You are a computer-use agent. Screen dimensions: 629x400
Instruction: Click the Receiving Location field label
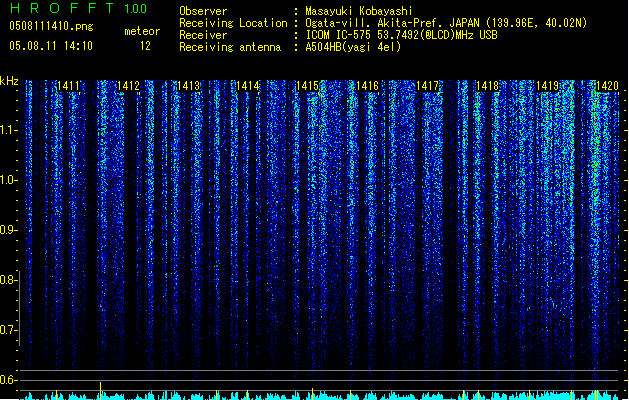(x=233, y=23)
